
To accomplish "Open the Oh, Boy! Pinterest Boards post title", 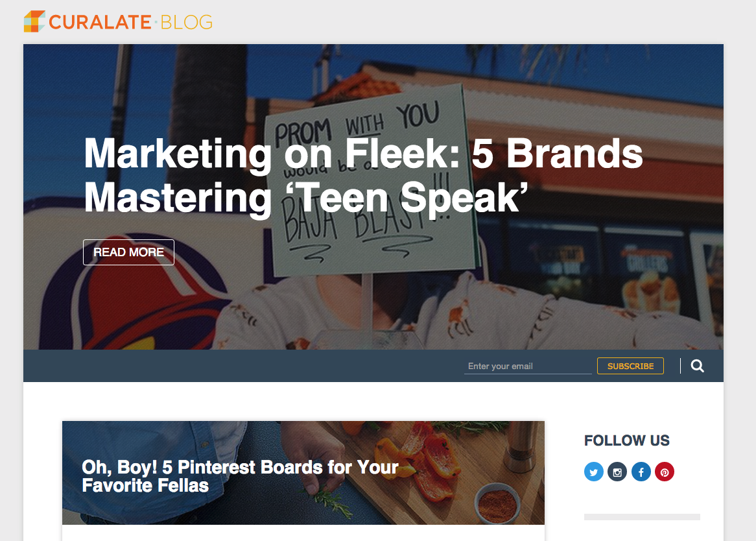I will click(x=240, y=476).
